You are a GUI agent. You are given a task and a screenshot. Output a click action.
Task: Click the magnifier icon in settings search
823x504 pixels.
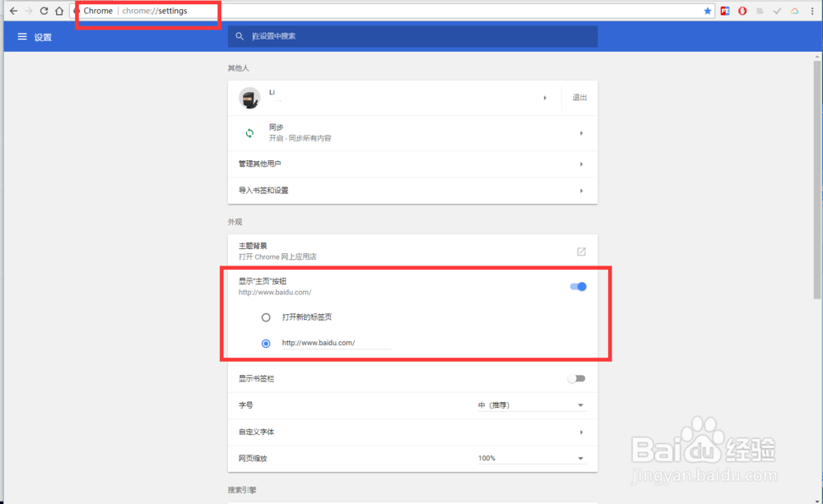point(239,36)
